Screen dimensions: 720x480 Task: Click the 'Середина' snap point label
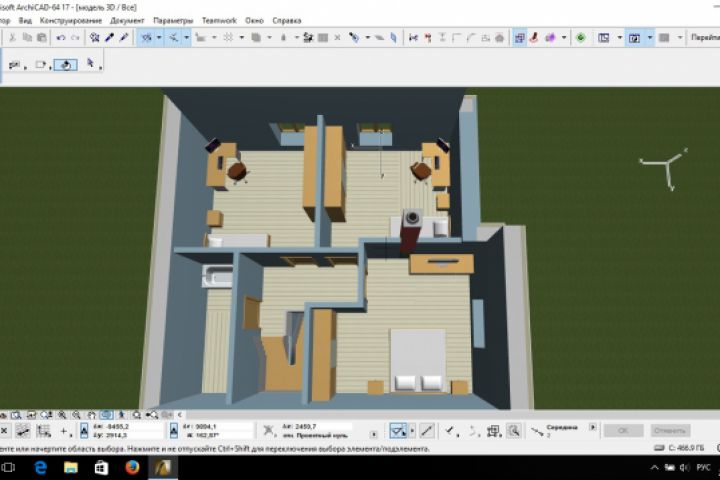coord(562,427)
